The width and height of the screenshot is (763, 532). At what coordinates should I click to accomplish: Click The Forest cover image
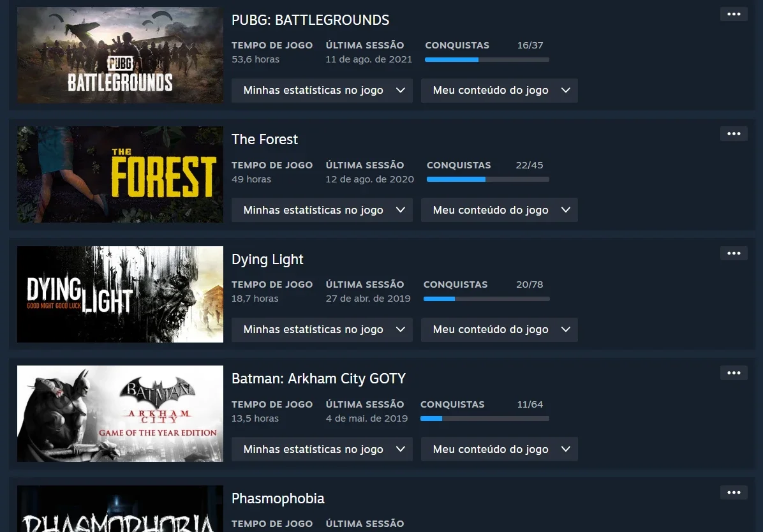(x=120, y=175)
